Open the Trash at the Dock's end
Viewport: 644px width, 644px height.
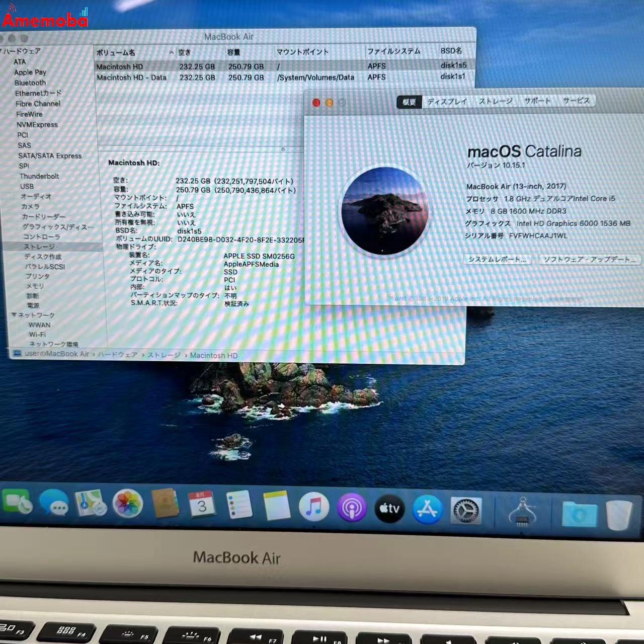[620, 514]
